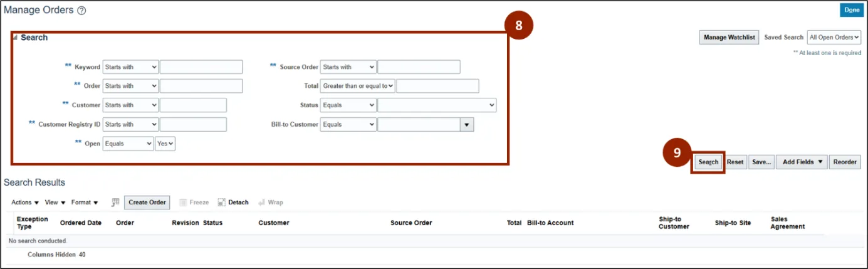Click the Wrap toolbar button

click(271, 203)
